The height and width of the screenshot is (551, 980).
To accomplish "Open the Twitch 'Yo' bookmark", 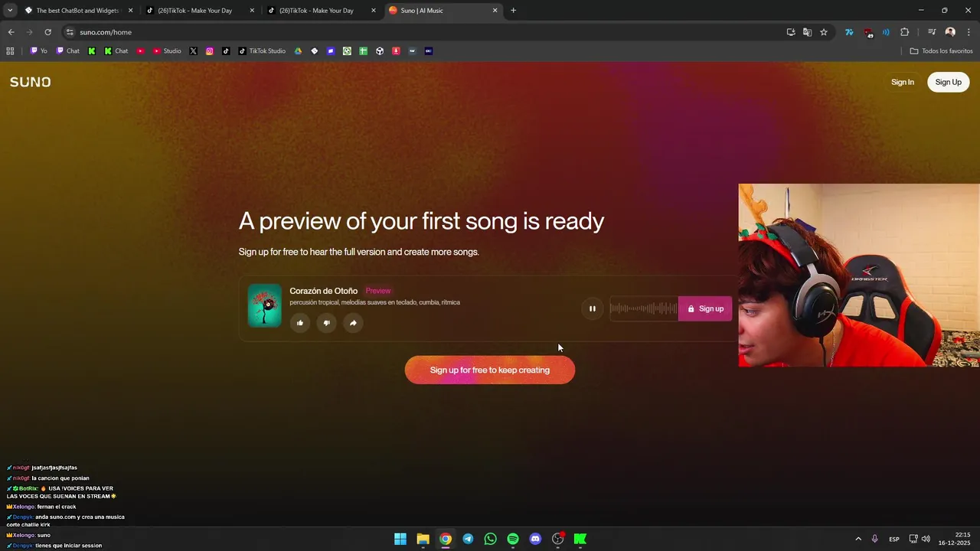I will tap(38, 51).
